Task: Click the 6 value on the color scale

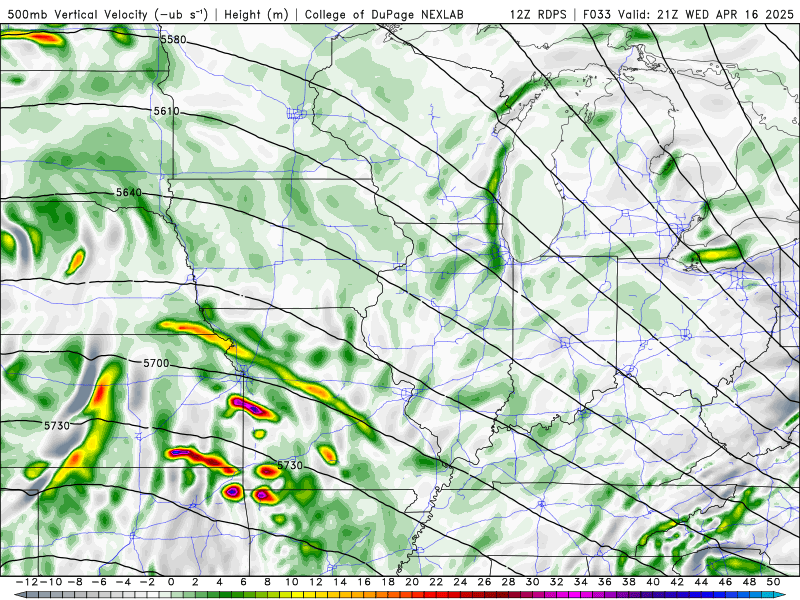Action: tap(243, 582)
